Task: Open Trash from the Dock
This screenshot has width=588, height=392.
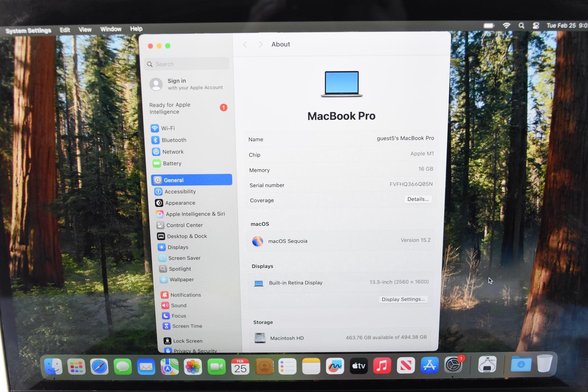Action: coord(544,363)
